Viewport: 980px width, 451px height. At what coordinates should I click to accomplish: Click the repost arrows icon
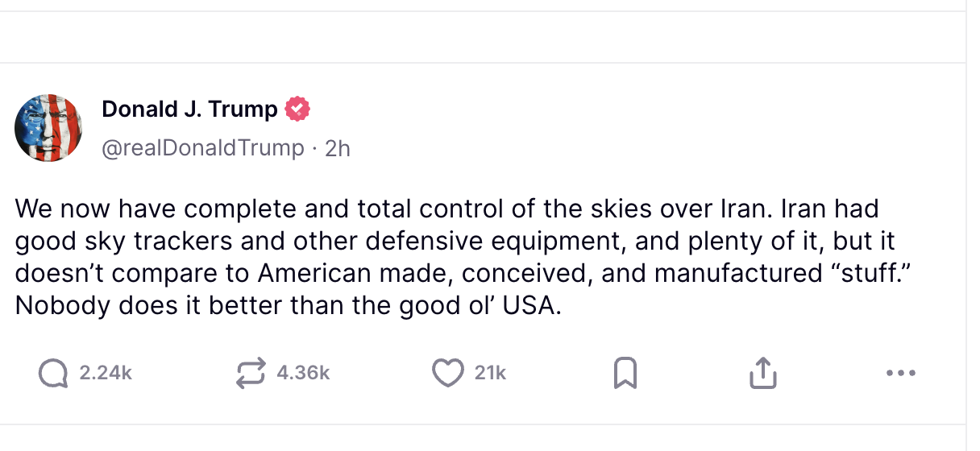251,373
